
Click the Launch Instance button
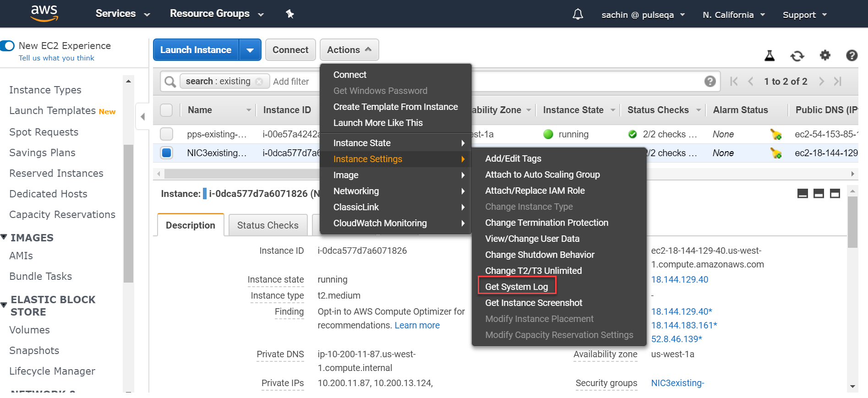pyautogui.click(x=196, y=50)
